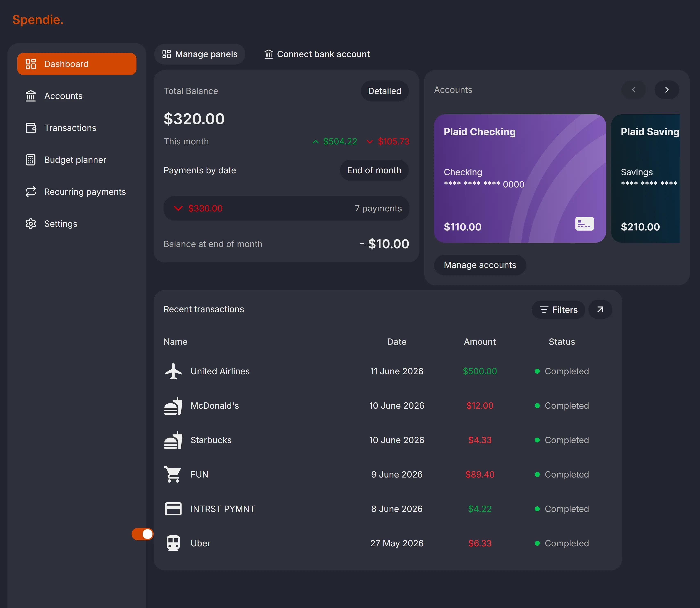Click Connect bank account

coord(317,54)
